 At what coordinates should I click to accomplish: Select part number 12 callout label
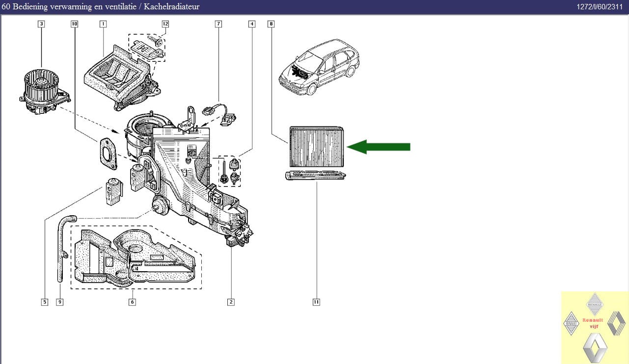[165, 24]
